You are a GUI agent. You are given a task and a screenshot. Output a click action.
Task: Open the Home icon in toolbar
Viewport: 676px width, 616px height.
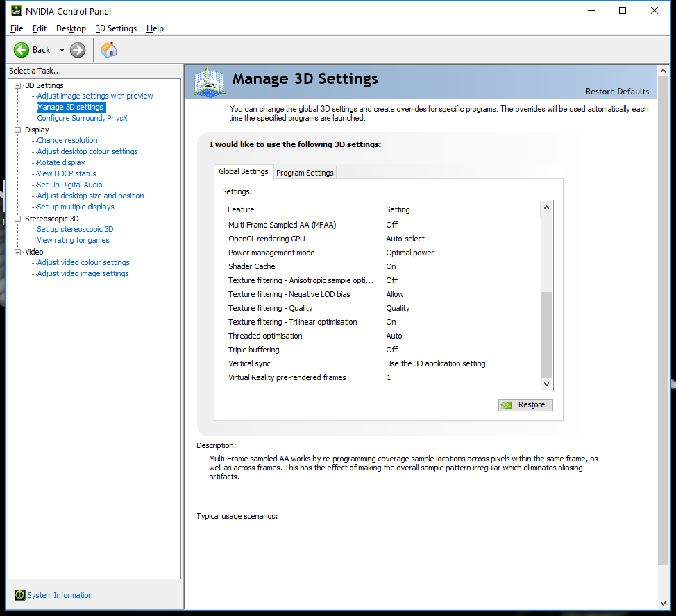click(x=109, y=50)
